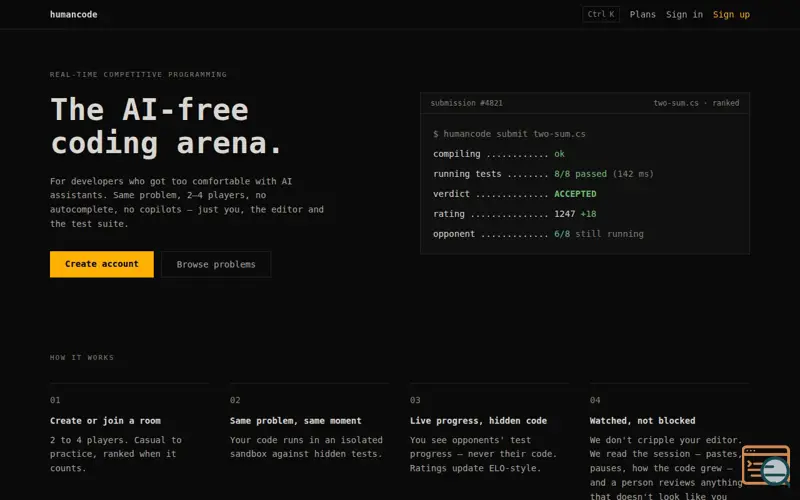Image resolution: width=800 pixels, height=500 pixels.
Task: Click step number 01
Action: point(55,400)
